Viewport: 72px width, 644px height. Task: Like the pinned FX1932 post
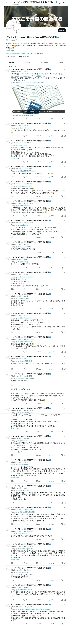[x=36, y=118]
